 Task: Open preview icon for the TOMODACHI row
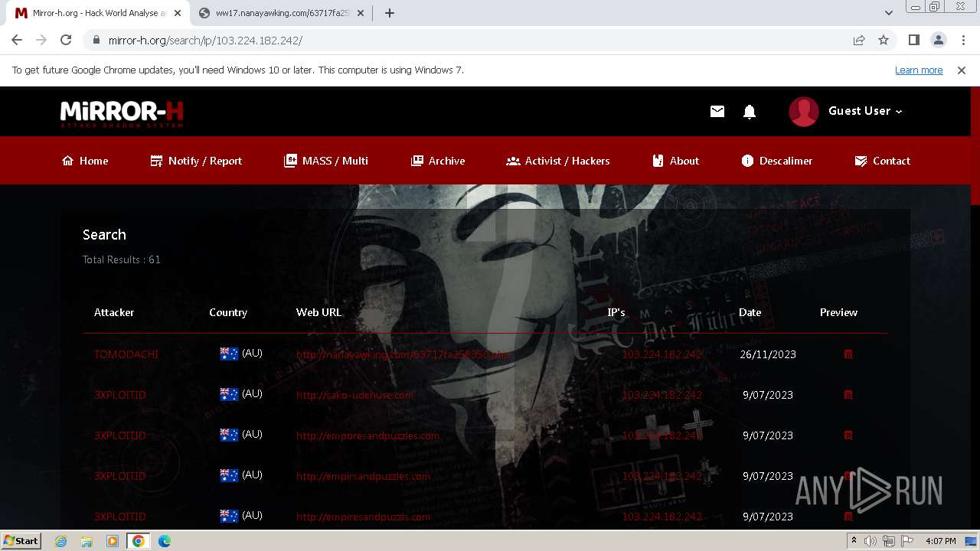point(848,354)
